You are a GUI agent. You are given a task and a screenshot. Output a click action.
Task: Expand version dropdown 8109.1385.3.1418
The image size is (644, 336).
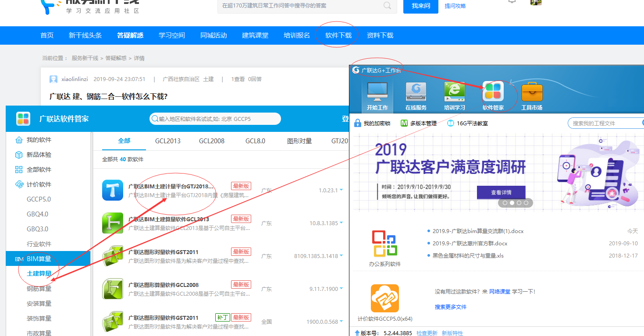coord(341,255)
